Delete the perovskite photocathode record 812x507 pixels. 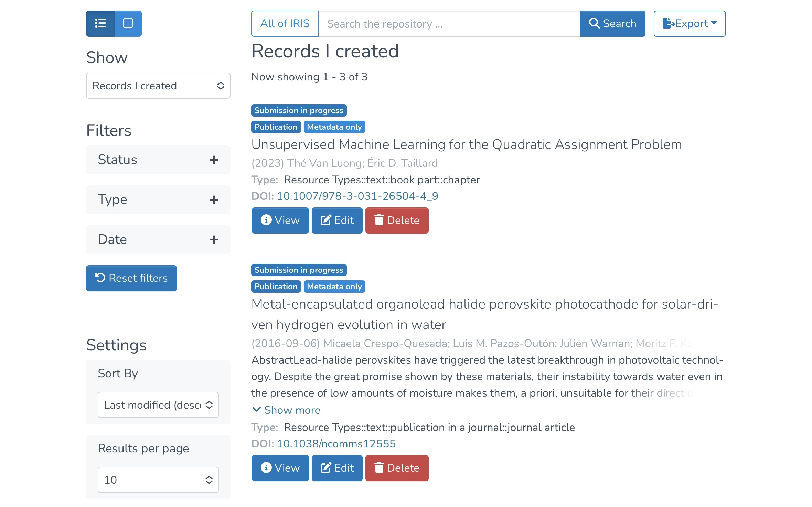(x=397, y=468)
